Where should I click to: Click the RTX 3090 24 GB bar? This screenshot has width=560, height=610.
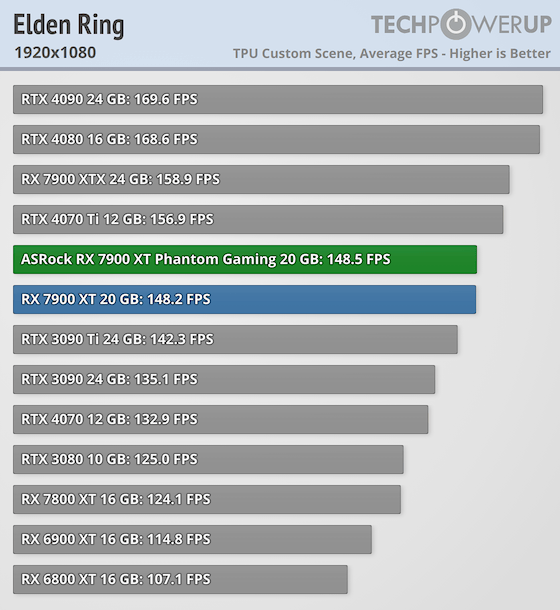224,379
